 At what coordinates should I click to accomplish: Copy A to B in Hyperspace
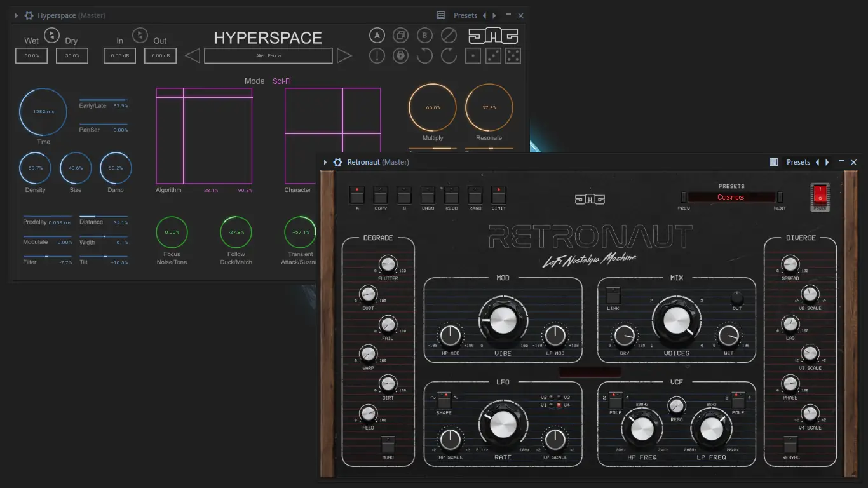[400, 36]
